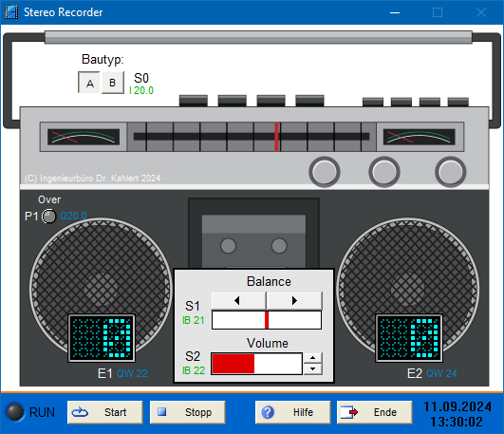Select Bautyp option A
The image size is (504, 434).
pyautogui.click(x=89, y=83)
